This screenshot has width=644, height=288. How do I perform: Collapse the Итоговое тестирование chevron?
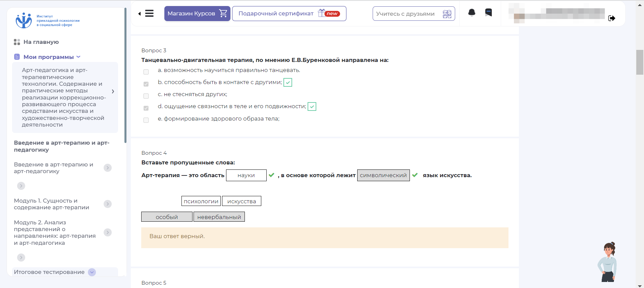tap(92, 272)
